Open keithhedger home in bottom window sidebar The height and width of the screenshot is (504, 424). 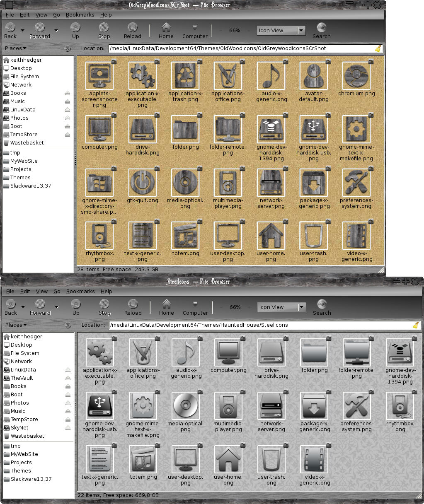38,337
